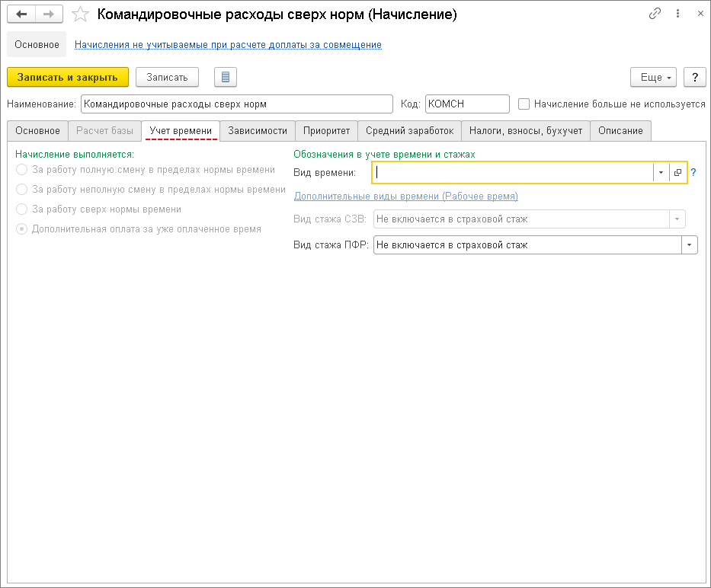The image size is (711, 588).
Task: Open the Описание tab
Action: (x=620, y=130)
